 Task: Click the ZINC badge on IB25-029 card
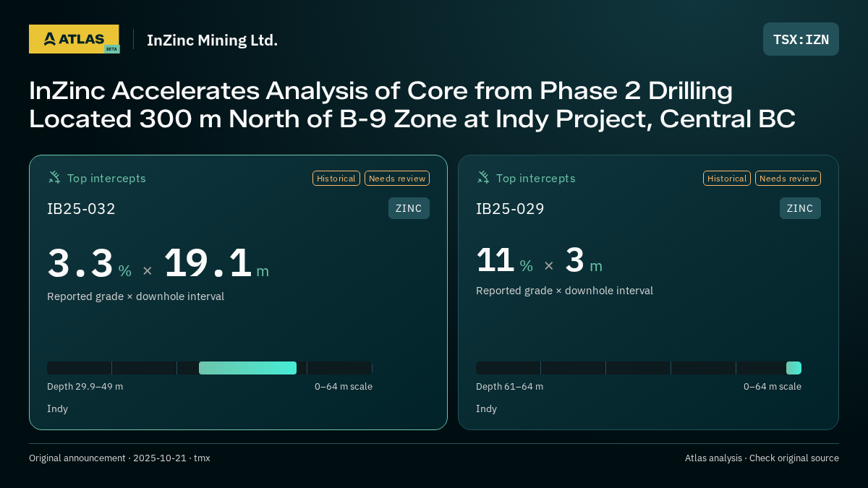800,208
